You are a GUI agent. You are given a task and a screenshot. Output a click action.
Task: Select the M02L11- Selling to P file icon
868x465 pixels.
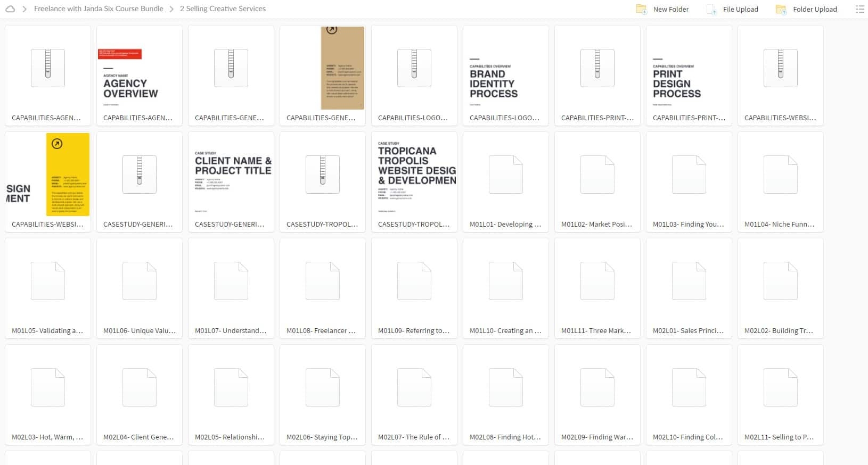click(x=781, y=387)
